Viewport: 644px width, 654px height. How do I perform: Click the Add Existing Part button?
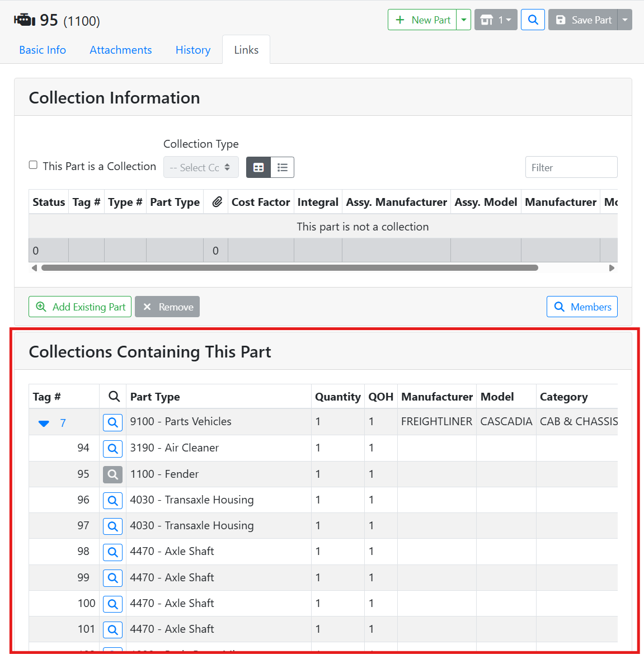click(x=80, y=307)
